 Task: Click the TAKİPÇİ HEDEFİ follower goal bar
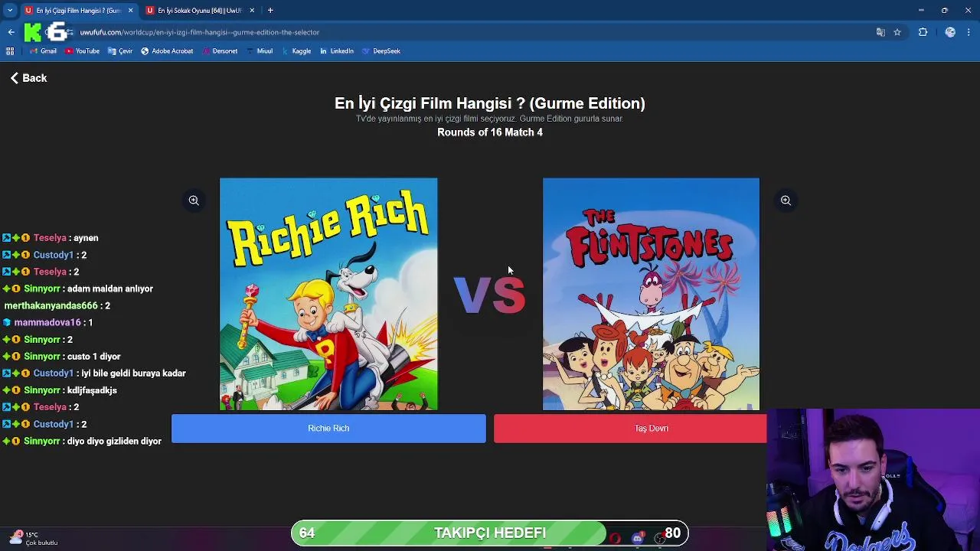pos(490,533)
